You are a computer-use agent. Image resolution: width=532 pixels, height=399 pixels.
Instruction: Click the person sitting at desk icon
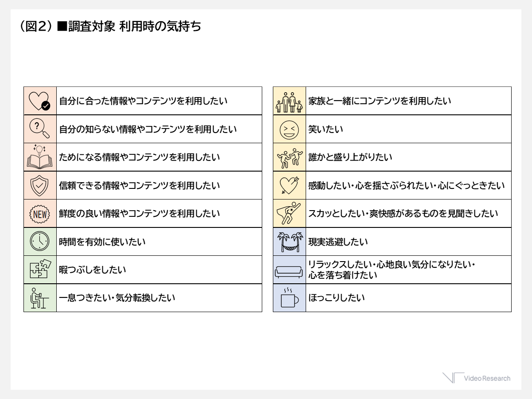[x=39, y=298]
